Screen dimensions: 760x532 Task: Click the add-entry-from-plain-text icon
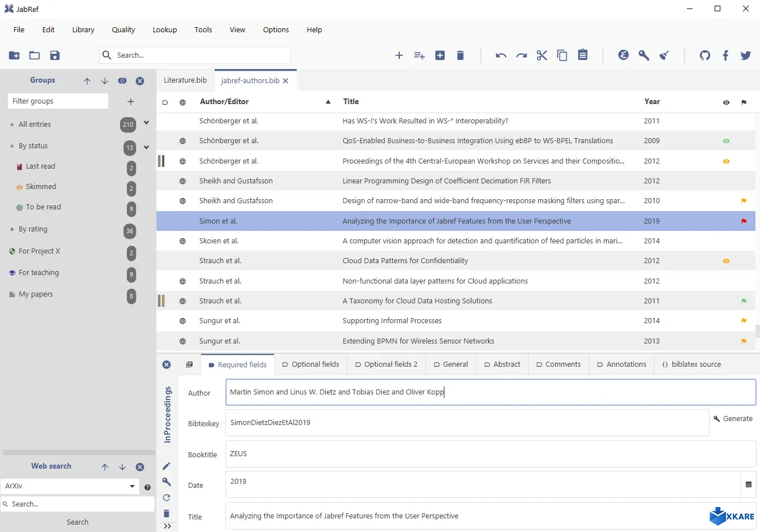coord(420,55)
